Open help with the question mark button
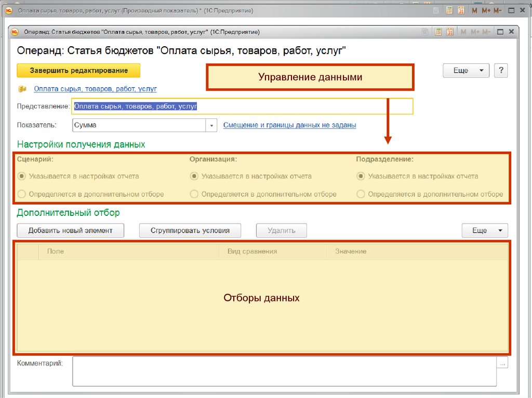This screenshot has height=398, width=532. tap(501, 71)
